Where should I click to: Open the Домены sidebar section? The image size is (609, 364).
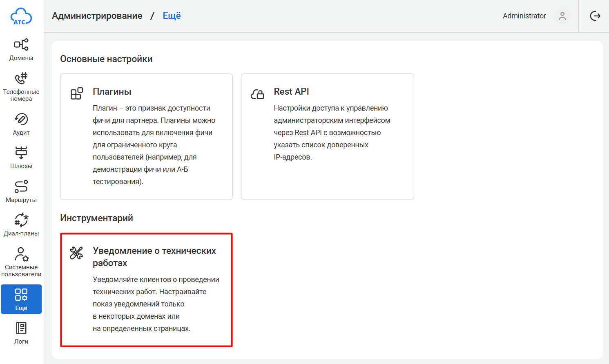click(21, 50)
